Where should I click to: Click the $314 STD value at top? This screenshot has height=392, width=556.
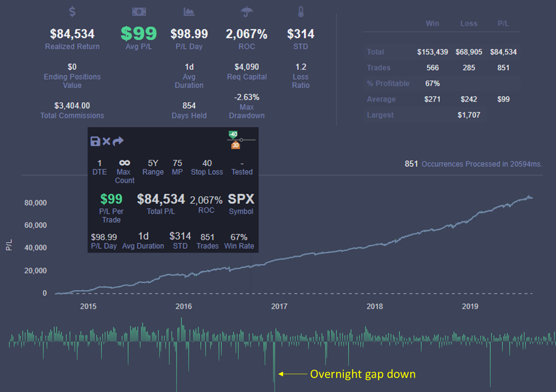(x=301, y=34)
